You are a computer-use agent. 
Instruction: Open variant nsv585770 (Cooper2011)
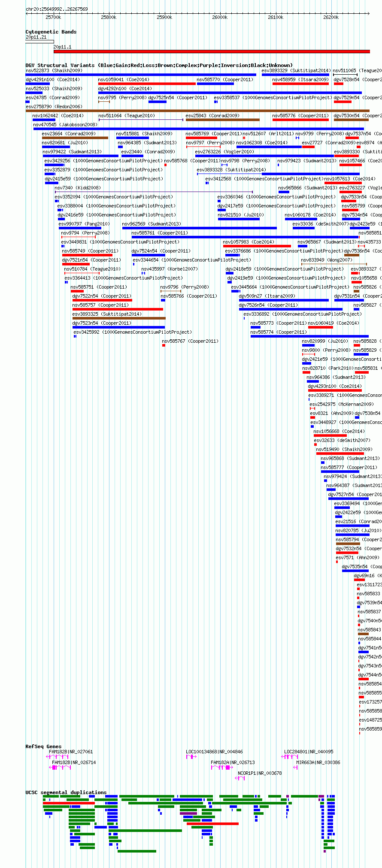(225, 79)
